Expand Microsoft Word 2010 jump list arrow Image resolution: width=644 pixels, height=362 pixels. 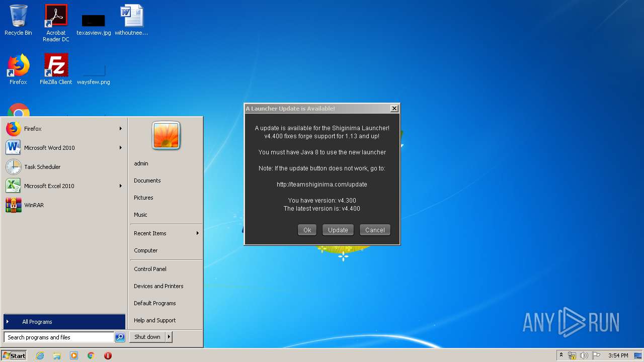coord(121,148)
